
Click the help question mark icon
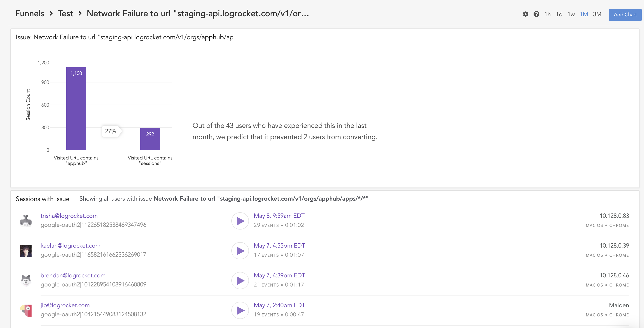point(536,14)
